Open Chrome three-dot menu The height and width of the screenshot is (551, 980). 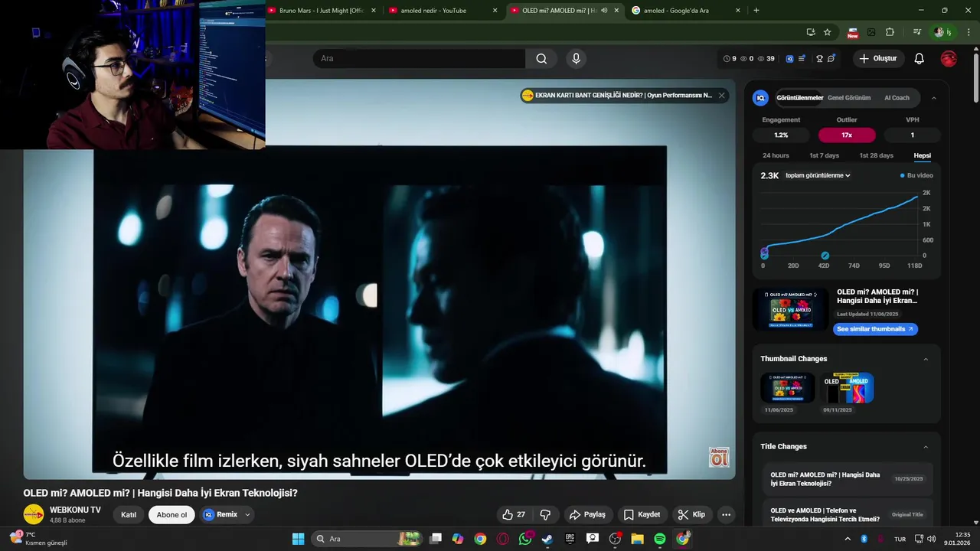point(969,32)
